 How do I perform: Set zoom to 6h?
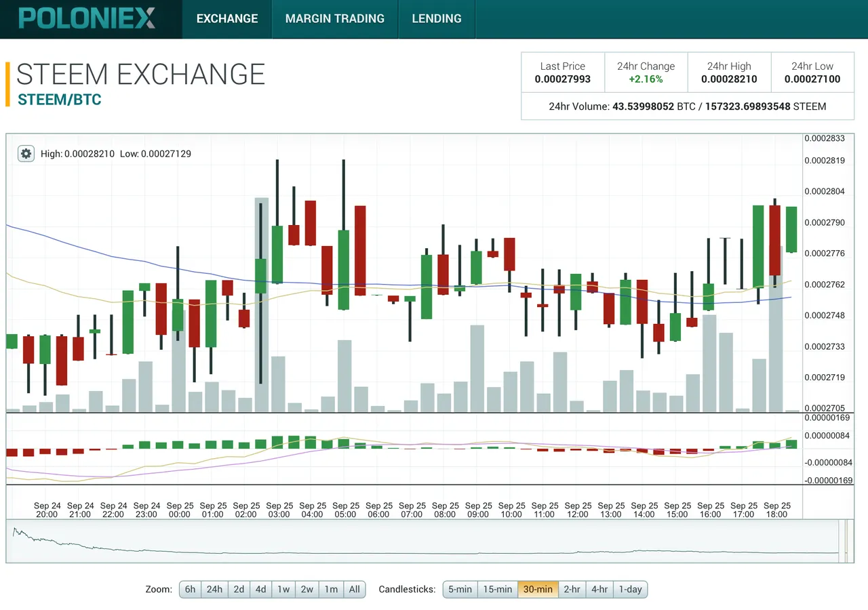click(x=191, y=589)
